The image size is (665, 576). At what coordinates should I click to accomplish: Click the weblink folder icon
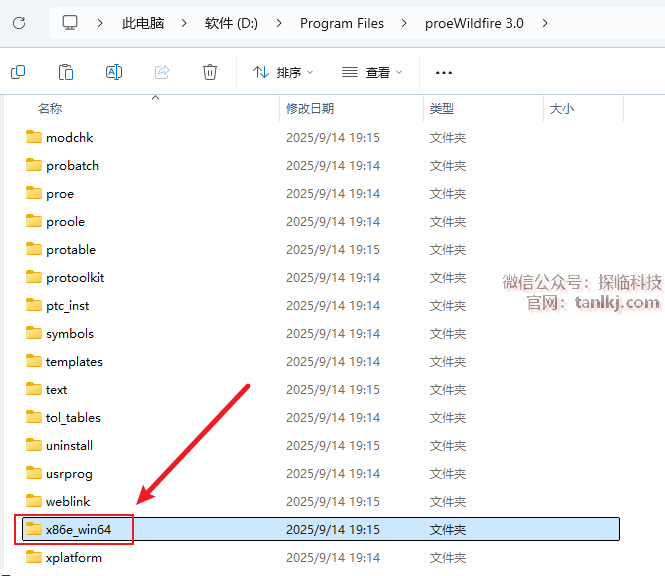point(34,501)
